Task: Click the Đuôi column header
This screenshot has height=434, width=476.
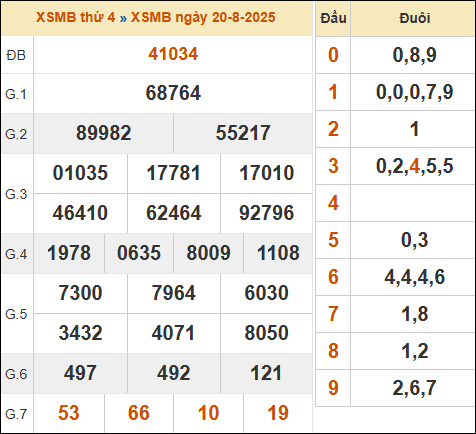Action: point(414,18)
